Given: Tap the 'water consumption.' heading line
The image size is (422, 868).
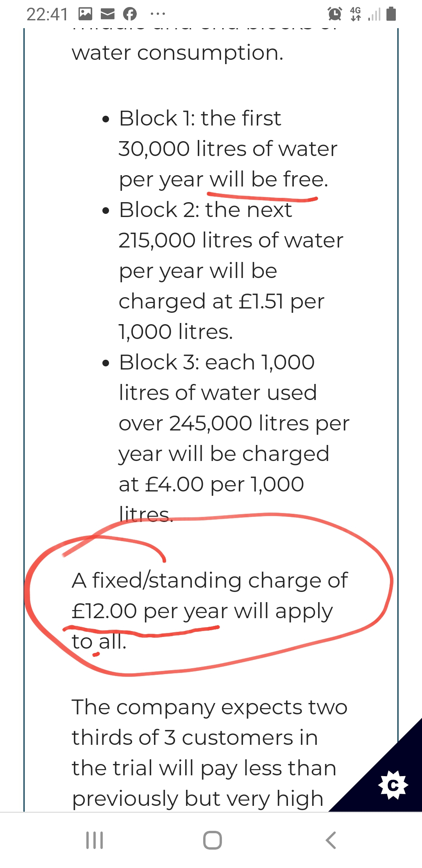Looking at the screenshot, I should coord(178,53).
